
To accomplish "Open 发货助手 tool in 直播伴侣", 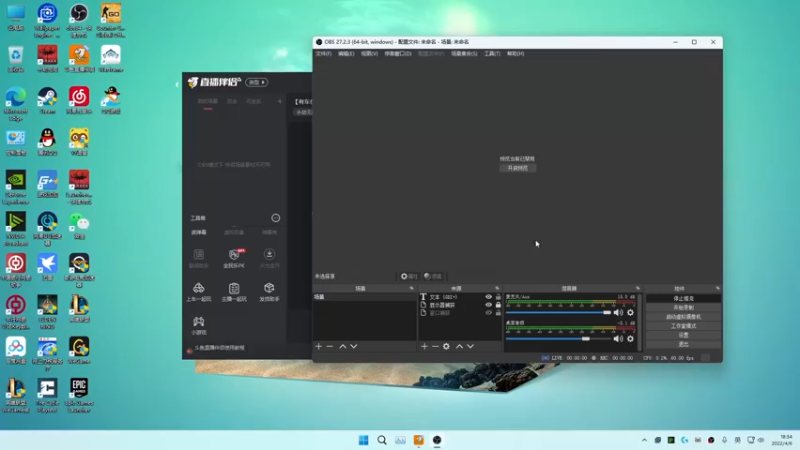I will [x=269, y=292].
